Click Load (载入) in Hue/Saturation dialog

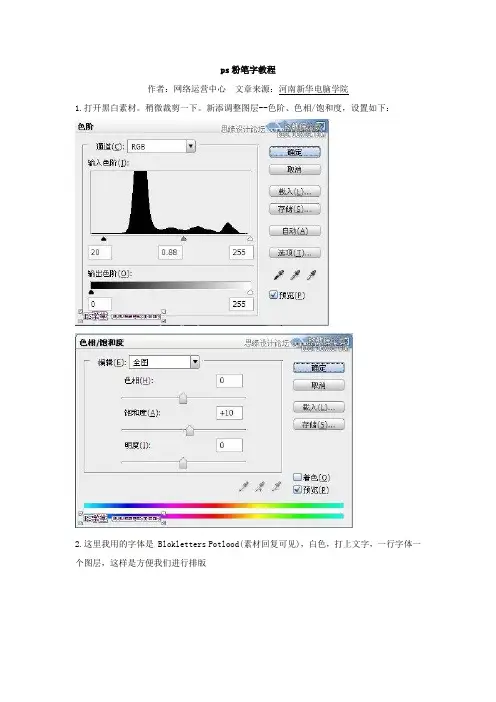(319, 407)
